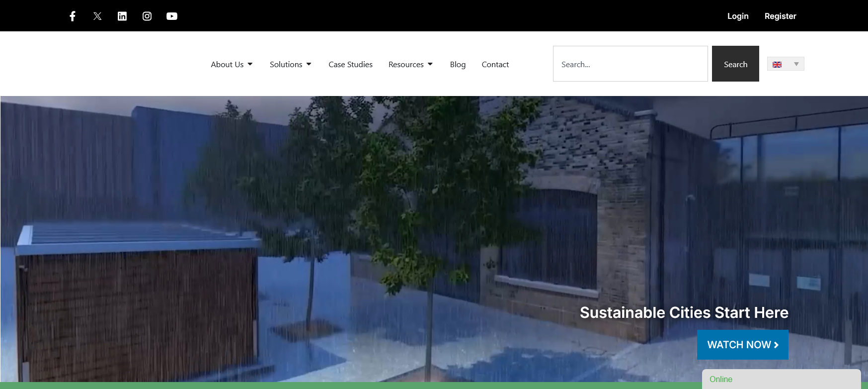This screenshot has height=389, width=868.
Task: Open the X (Twitter) social link
Action: (x=97, y=16)
